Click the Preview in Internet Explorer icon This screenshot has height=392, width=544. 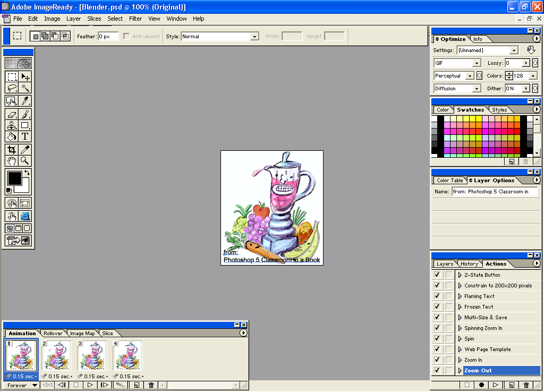click(25, 216)
